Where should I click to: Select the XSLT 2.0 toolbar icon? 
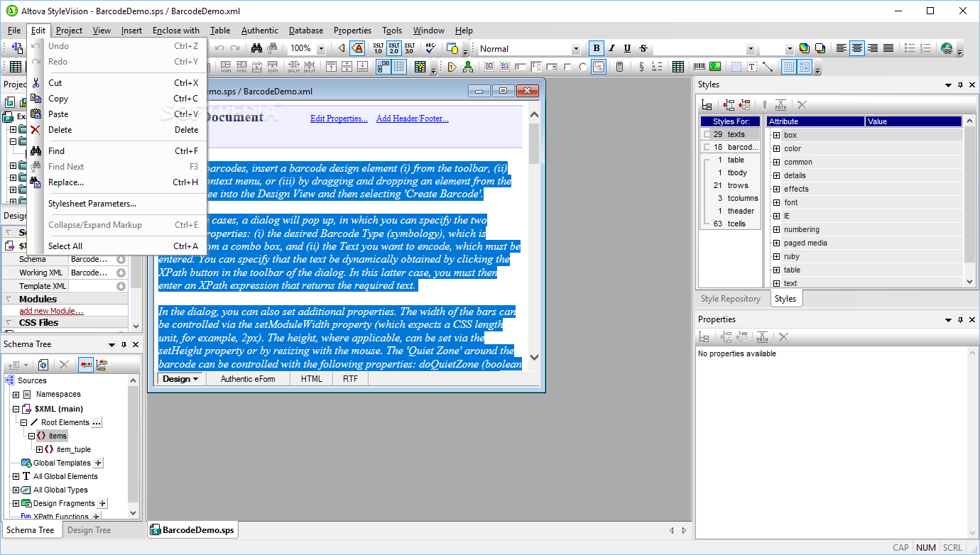click(x=394, y=48)
